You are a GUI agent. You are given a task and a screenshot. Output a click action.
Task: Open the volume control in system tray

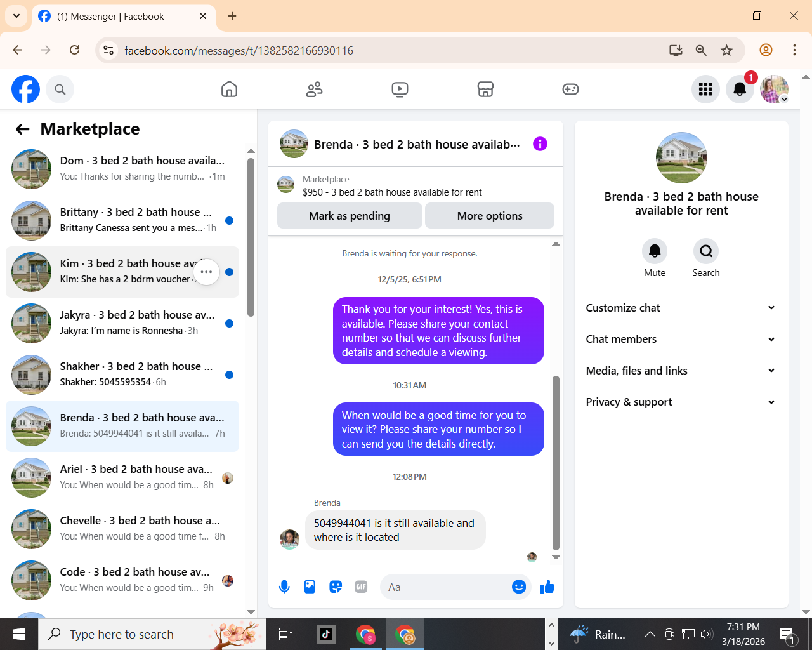(x=707, y=633)
